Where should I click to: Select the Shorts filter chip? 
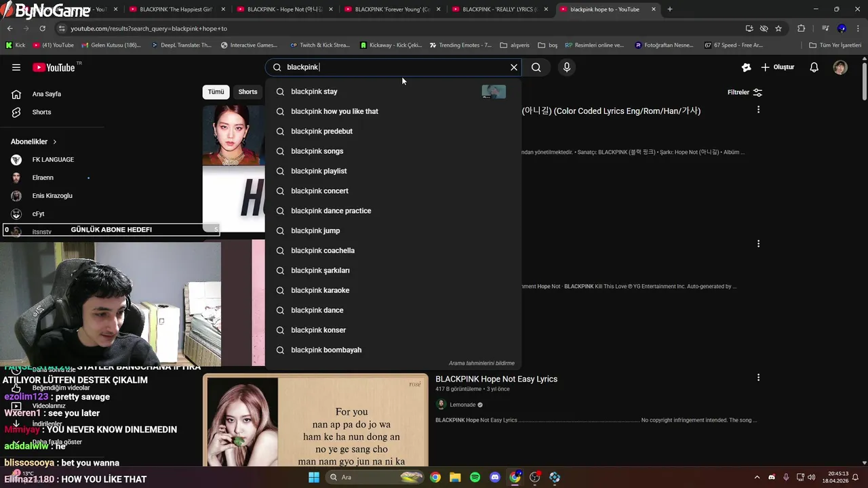click(x=248, y=91)
